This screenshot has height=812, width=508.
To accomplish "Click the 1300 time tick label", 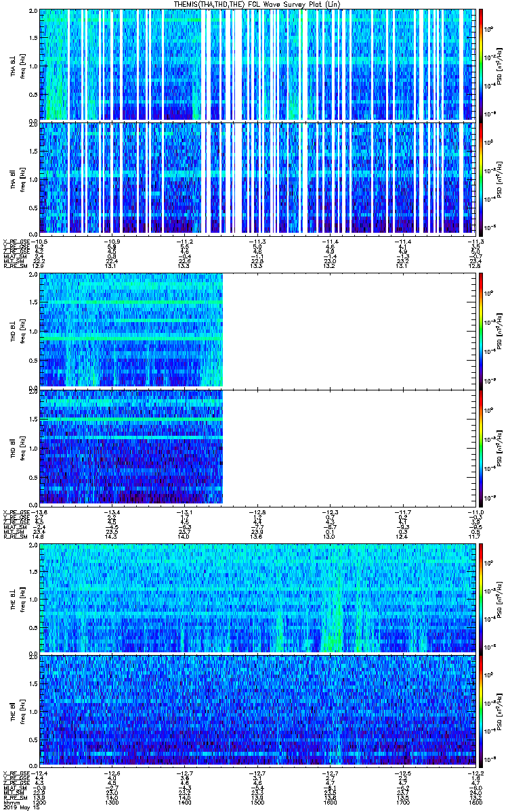I will tap(112, 803).
